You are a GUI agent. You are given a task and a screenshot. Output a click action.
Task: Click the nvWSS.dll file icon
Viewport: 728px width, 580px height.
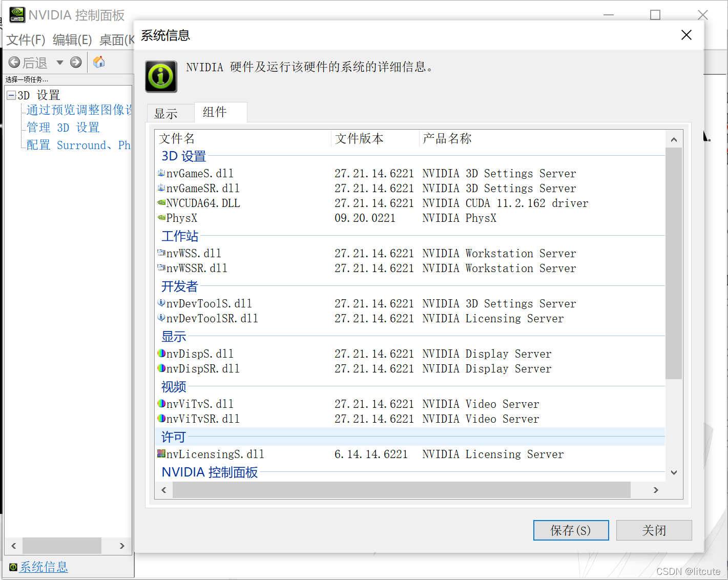coord(161,253)
